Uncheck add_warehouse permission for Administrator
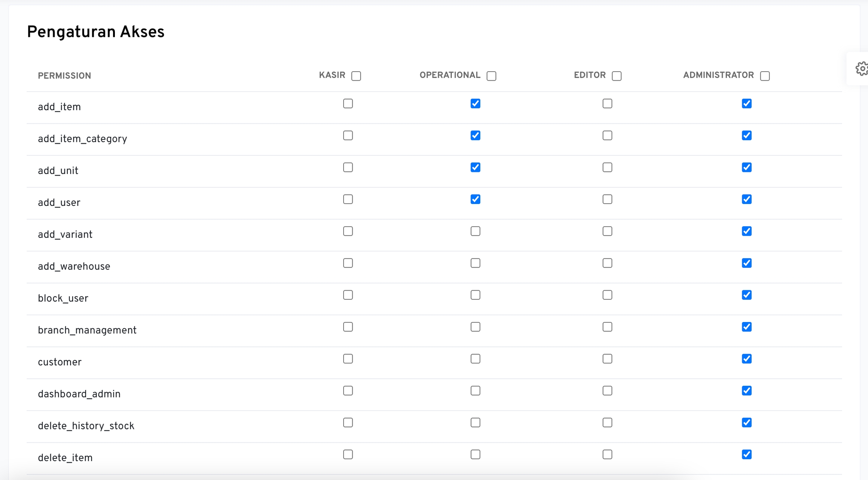868x480 pixels. (x=747, y=263)
